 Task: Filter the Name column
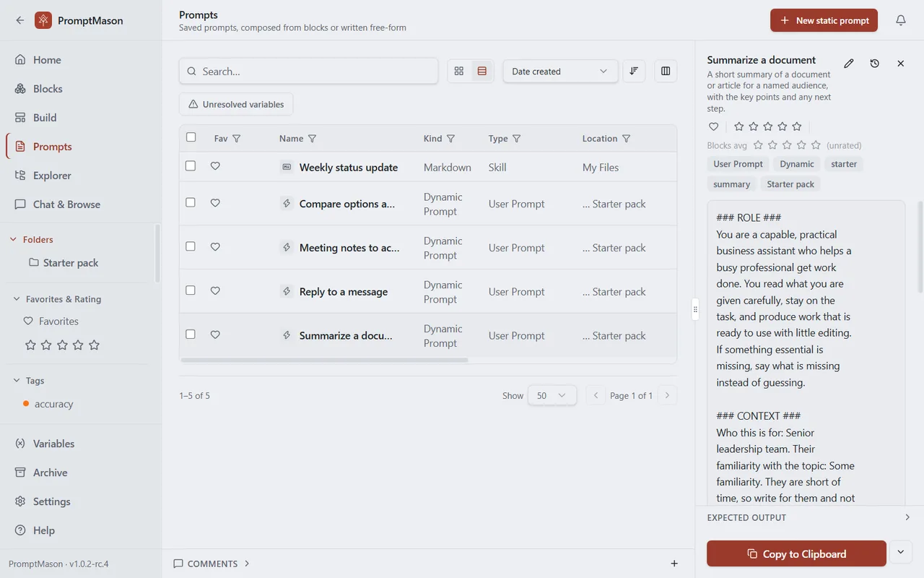312,139
